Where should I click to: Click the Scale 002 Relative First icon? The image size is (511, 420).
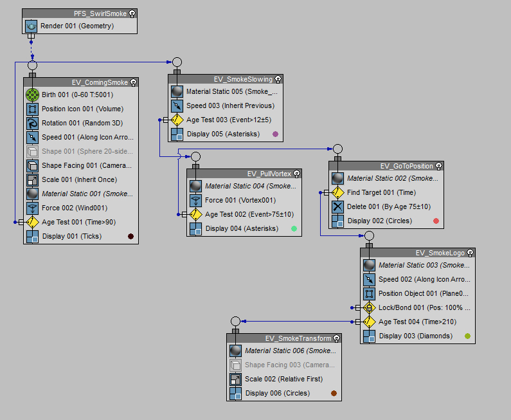[x=235, y=379]
